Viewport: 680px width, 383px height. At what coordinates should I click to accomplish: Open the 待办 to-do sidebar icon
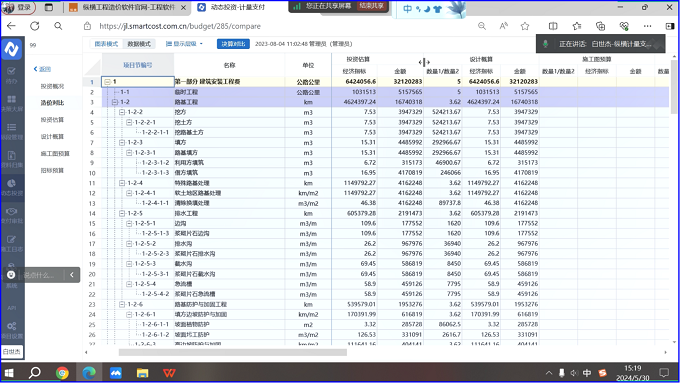tap(12, 75)
